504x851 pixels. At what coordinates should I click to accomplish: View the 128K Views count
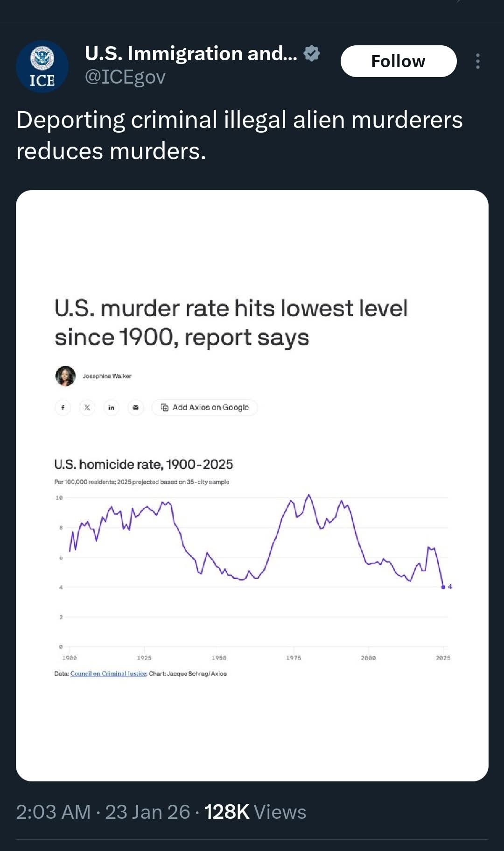[255, 812]
